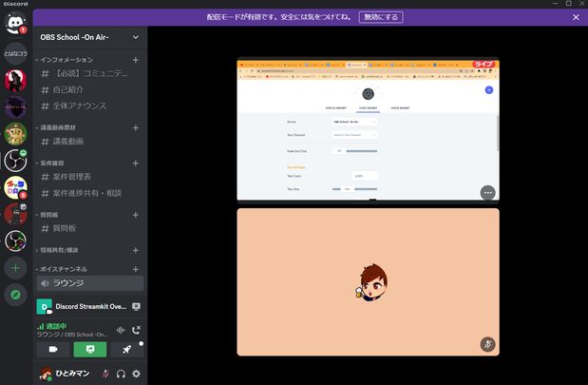Focus the avatar participant video tile
Viewport: 588px width, 385px height.
click(368, 281)
